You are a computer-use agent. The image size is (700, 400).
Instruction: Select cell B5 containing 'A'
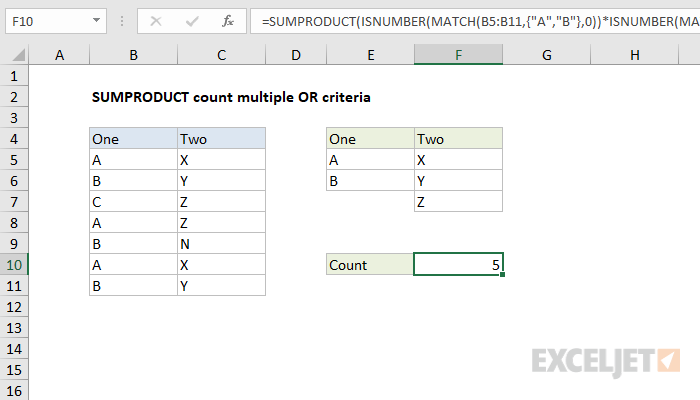(133, 160)
